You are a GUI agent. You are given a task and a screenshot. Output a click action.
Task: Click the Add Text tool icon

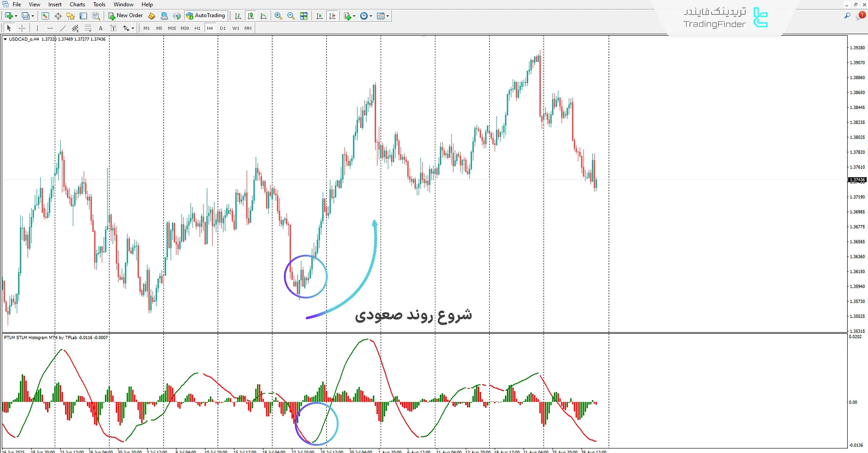tap(100, 28)
